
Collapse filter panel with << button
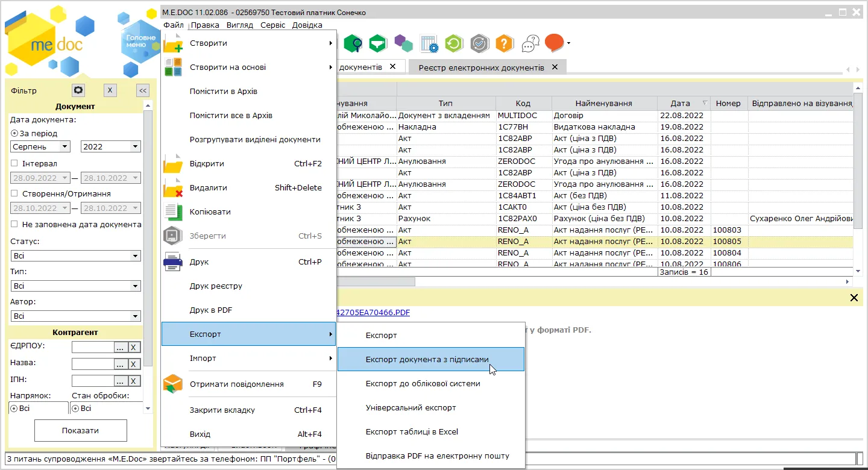tap(143, 90)
